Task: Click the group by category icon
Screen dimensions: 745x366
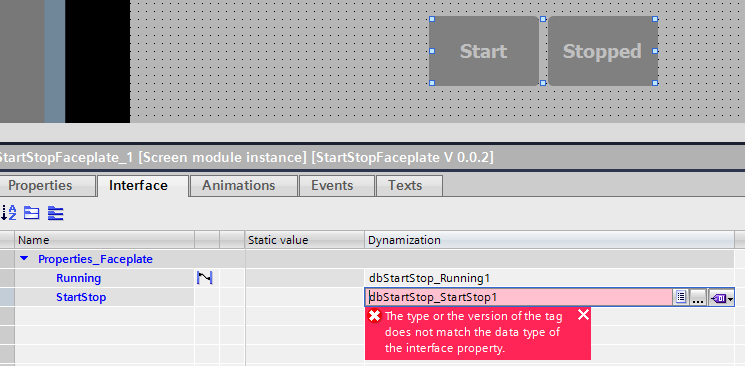Action: 31,213
